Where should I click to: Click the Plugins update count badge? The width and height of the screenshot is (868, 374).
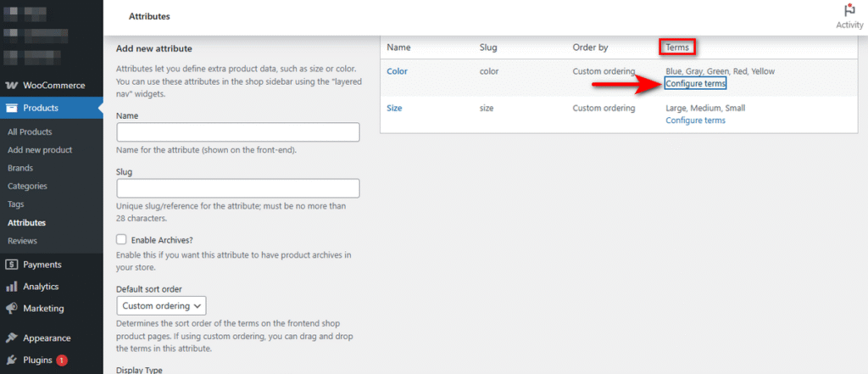pos(61,360)
